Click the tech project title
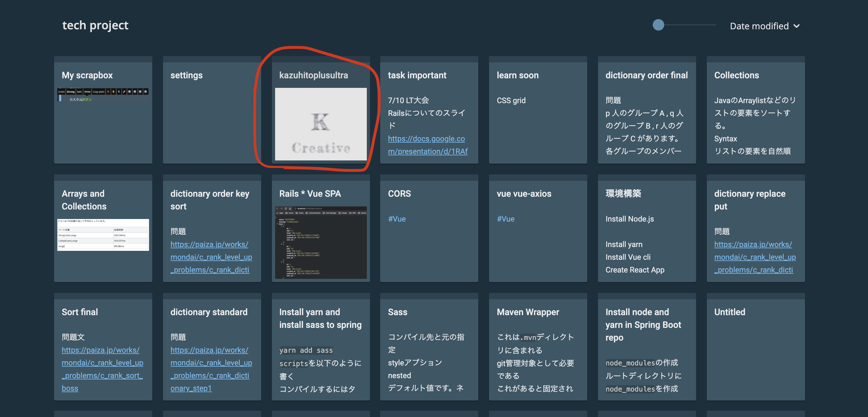Viewport: 868px width, 417px height. pyautogui.click(x=95, y=25)
